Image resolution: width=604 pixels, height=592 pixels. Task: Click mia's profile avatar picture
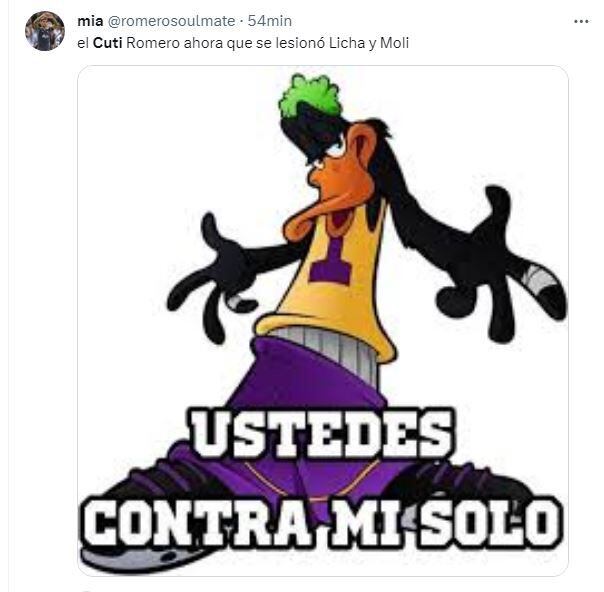click(x=45, y=31)
